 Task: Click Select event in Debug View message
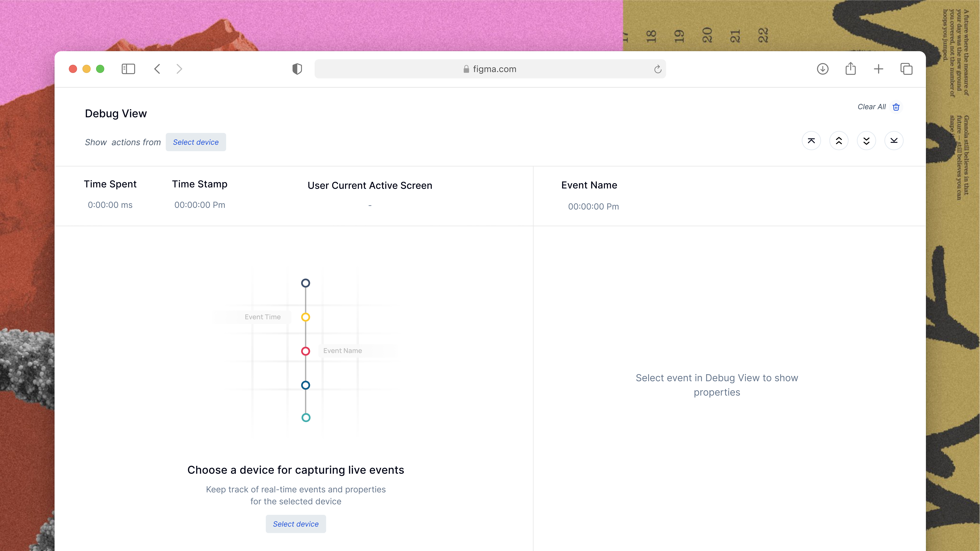(717, 385)
